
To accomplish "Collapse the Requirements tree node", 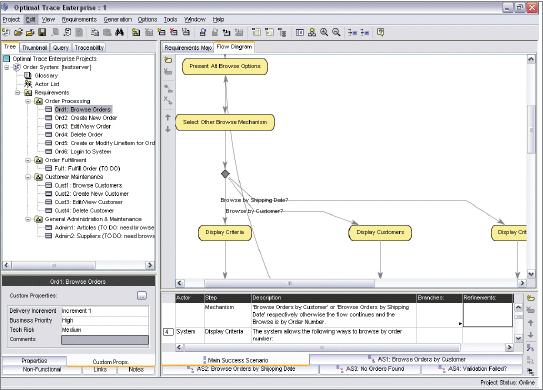I will point(18,92).
